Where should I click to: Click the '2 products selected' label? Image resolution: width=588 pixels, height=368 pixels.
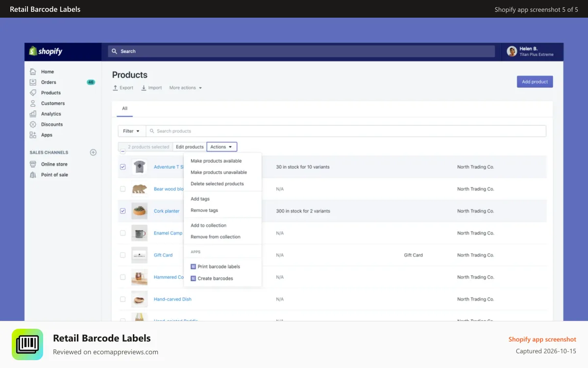(x=148, y=147)
